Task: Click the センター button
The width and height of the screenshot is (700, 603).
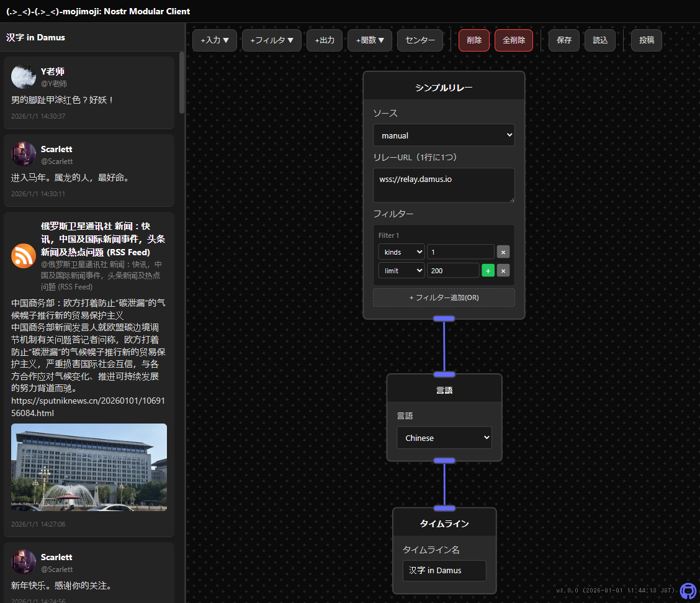Action: pos(420,40)
